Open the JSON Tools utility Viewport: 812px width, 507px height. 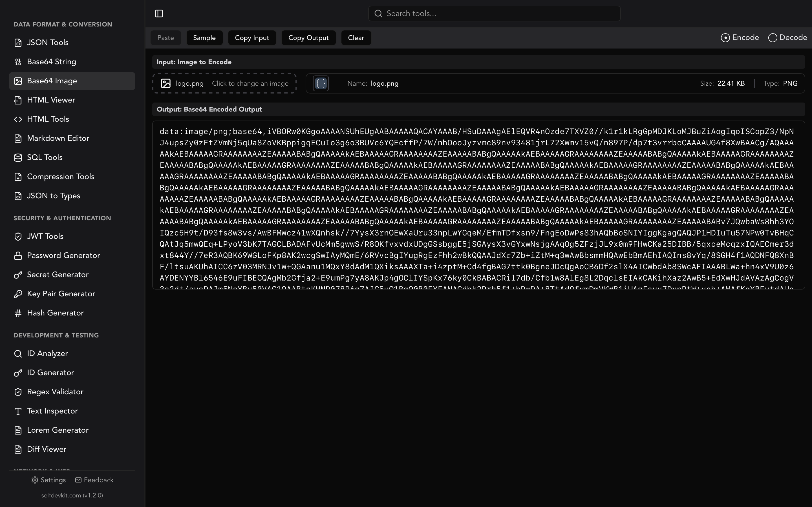click(47, 42)
